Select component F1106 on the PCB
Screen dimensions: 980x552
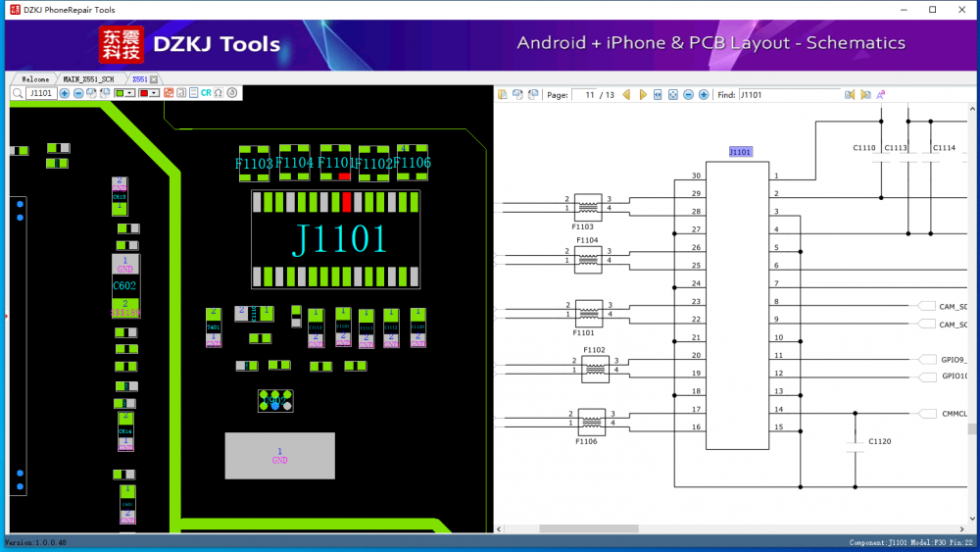pos(413,163)
